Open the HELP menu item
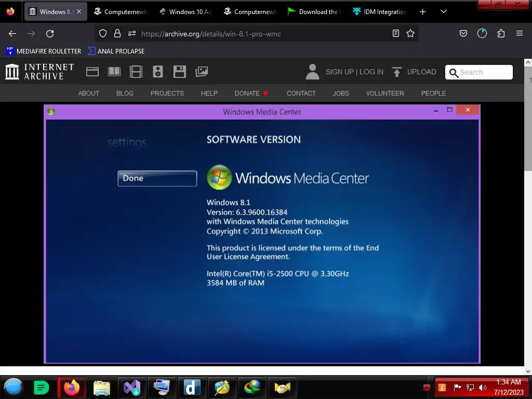This screenshot has height=399, width=532. 209,94
